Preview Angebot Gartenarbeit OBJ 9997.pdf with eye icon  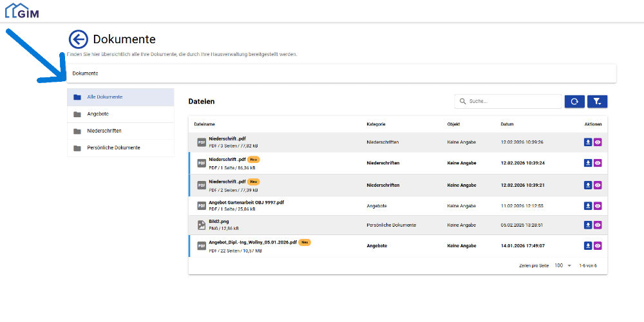[x=598, y=205]
